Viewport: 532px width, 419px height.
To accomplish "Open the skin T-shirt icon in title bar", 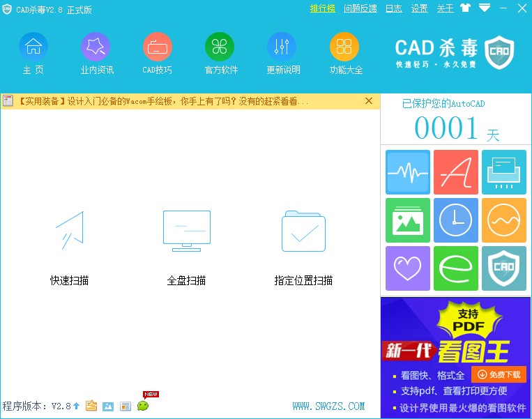I will click(x=465, y=8).
